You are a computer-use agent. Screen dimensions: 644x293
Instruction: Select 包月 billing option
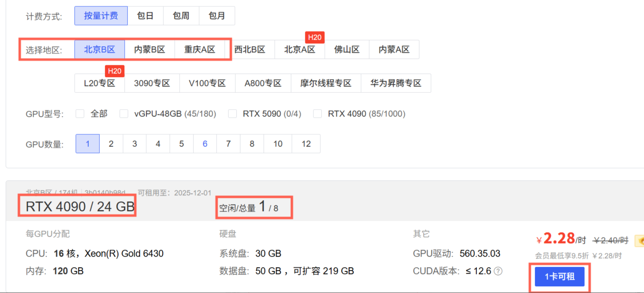click(217, 16)
